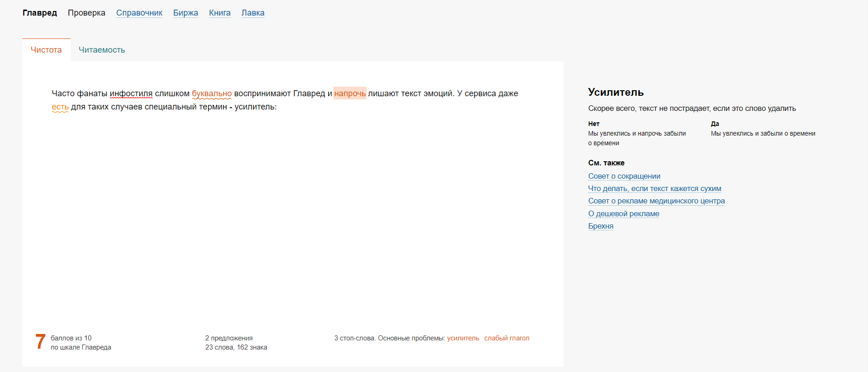
Task: Switch to the Читаемость tab
Action: point(102,50)
